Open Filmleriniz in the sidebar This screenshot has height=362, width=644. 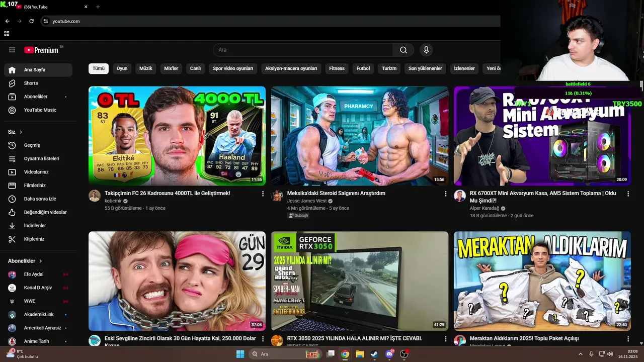pos(38,186)
